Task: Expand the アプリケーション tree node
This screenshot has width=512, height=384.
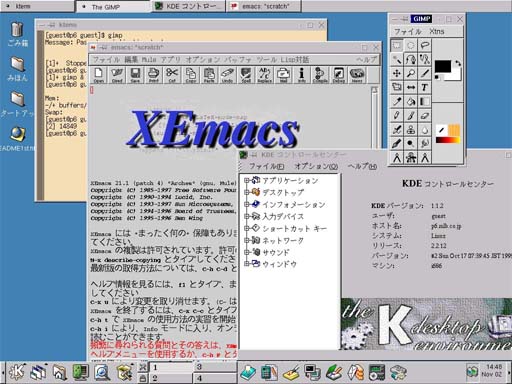Action: pos(247,180)
